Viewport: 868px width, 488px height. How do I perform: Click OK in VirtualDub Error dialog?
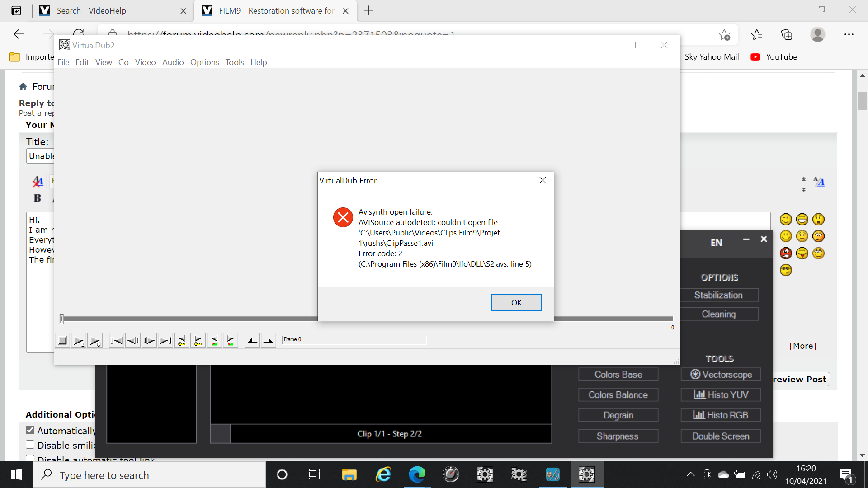coord(516,303)
